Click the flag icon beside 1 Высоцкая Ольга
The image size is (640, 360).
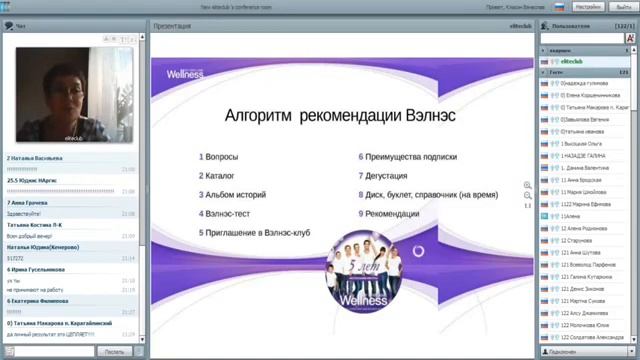tap(544, 144)
